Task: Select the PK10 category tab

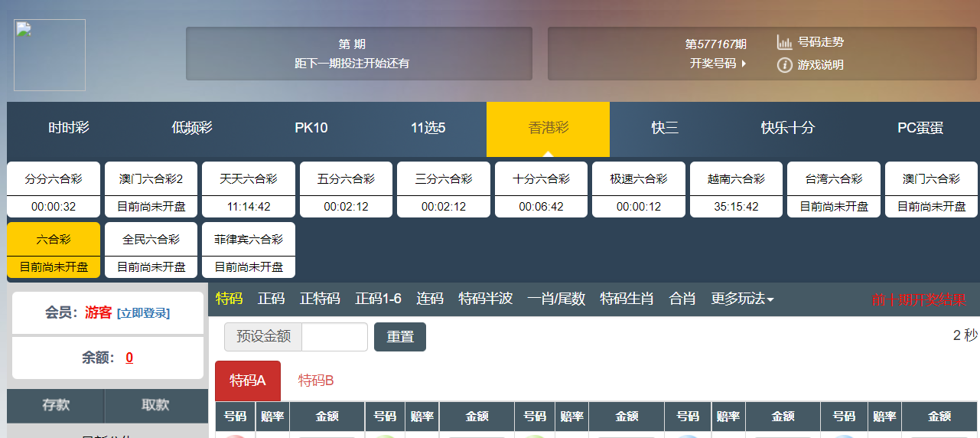Action: point(311,128)
